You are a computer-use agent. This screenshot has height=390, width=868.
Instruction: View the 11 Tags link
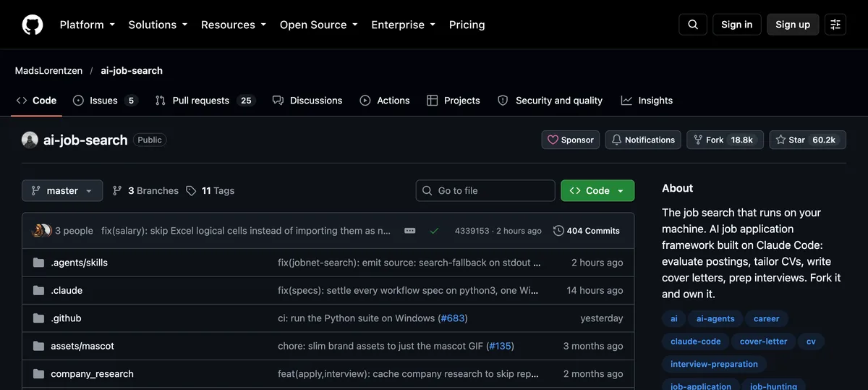[210, 190]
